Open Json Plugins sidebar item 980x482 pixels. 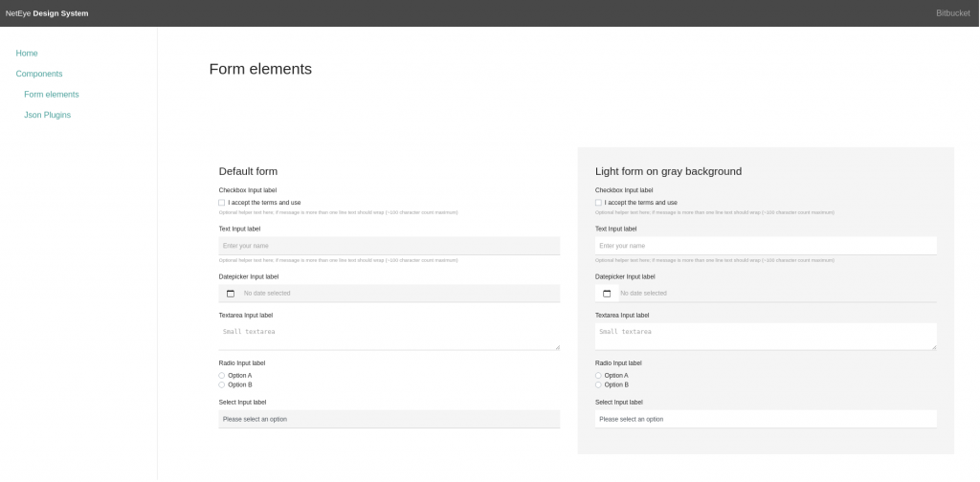point(47,115)
